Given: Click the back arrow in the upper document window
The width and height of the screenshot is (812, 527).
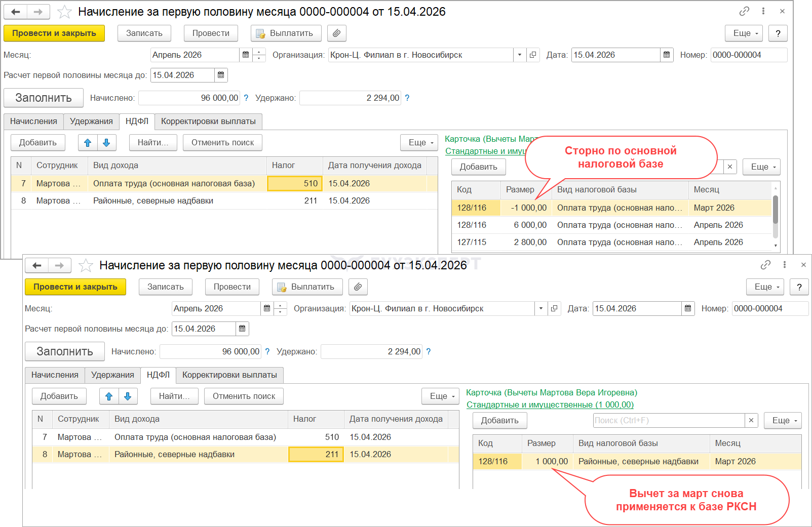Looking at the screenshot, I should click(x=16, y=12).
